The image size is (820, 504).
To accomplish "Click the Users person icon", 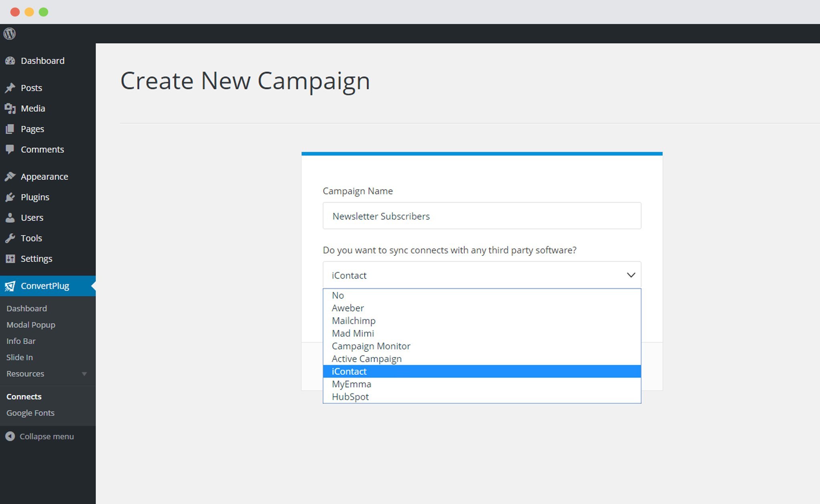I will pyautogui.click(x=10, y=217).
